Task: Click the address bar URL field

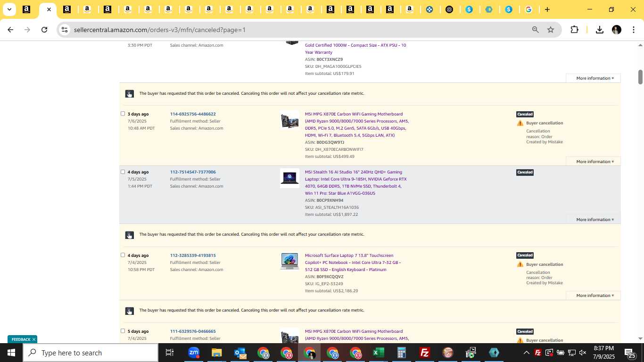Action: (297, 30)
